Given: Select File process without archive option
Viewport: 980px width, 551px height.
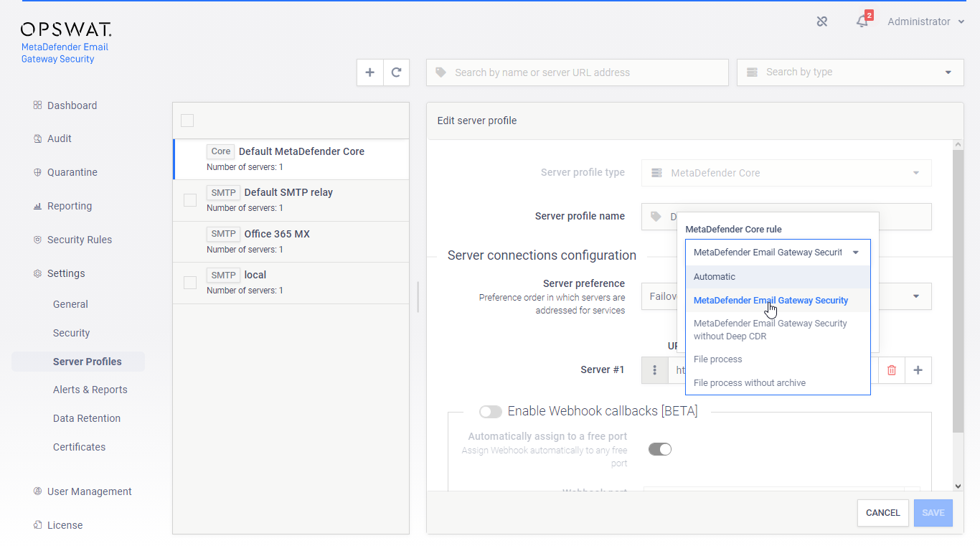Looking at the screenshot, I should click(778, 383).
